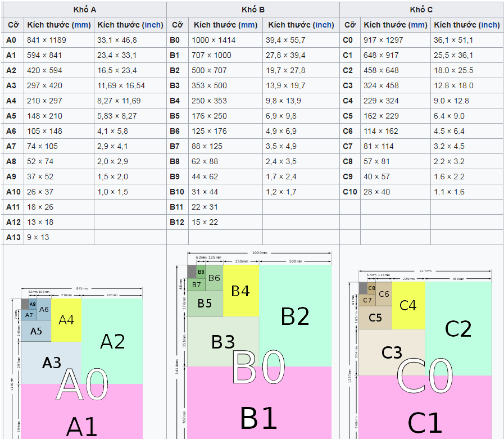Open the B-series paper size diagram image

[253, 345]
